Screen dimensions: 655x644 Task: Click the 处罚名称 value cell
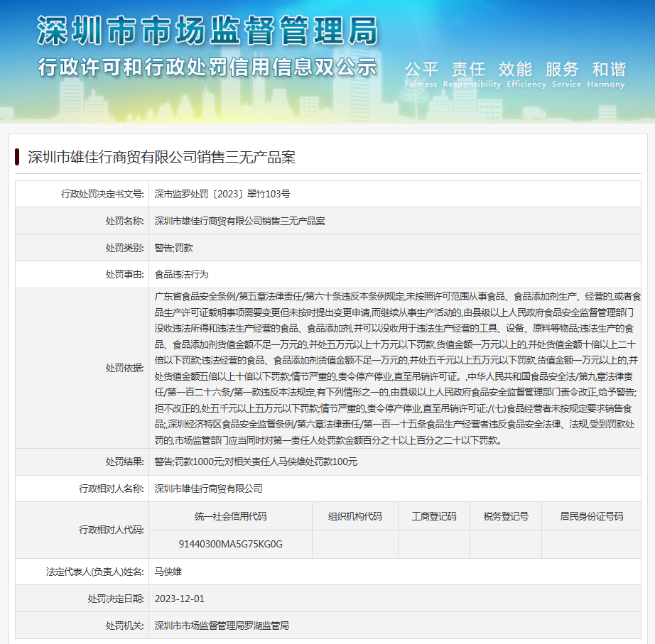[395, 221]
